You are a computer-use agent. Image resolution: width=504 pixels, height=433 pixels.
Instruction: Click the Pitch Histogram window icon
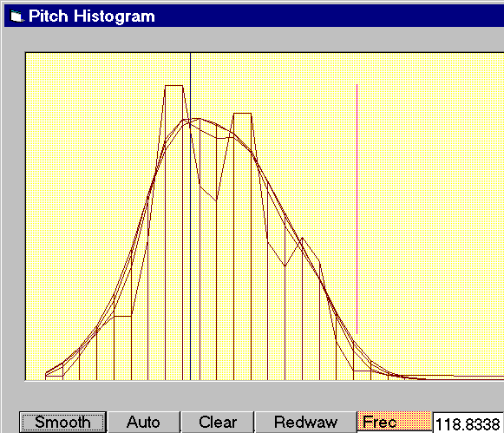pyautogui.click(x=17, y=16)
